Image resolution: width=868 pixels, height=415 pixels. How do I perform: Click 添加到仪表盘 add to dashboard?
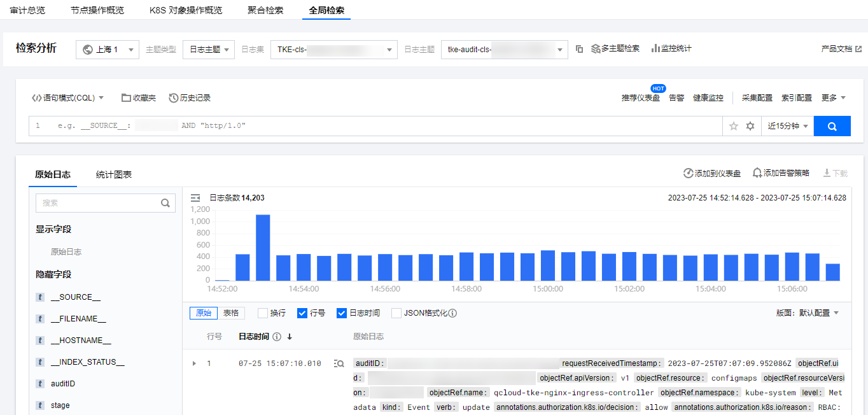tap(712, 173)
